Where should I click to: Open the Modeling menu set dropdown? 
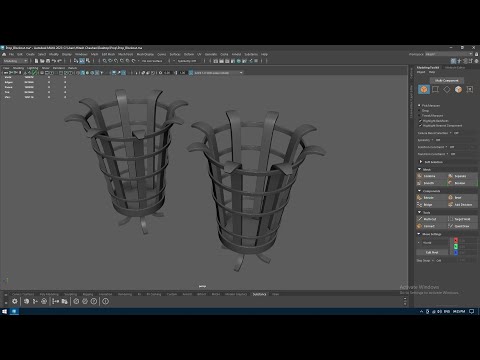pos(15,61)
